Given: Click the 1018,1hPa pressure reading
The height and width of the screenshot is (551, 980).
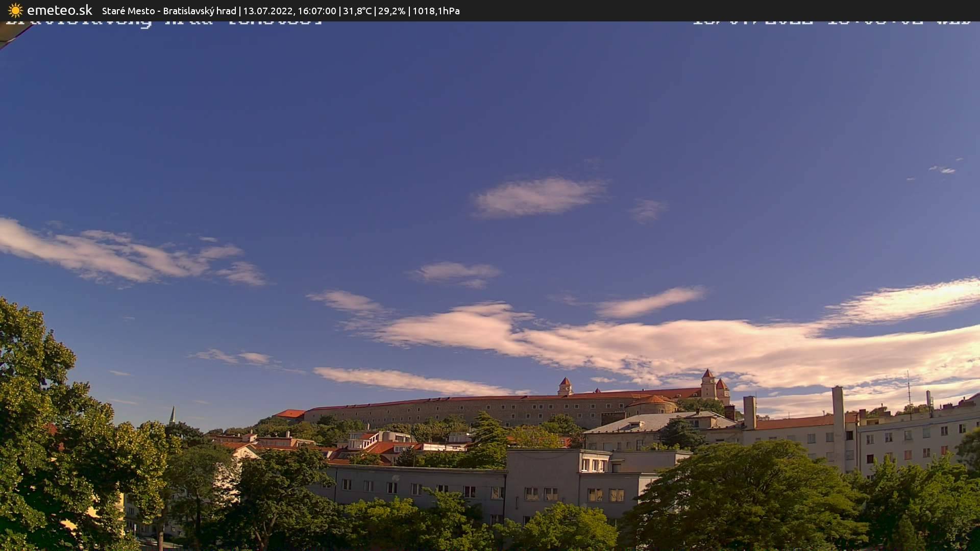Looking at the screenshot, I should (436, 11).
